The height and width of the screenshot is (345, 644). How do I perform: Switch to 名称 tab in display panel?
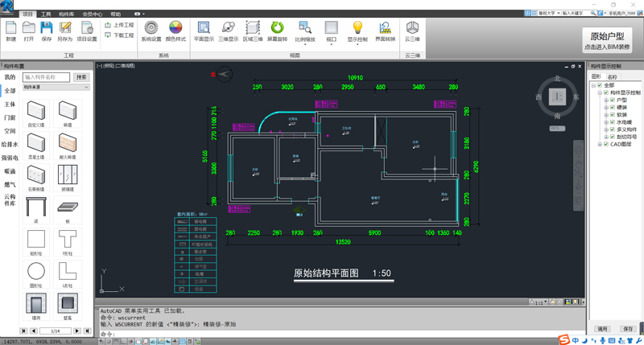(613, 77)
